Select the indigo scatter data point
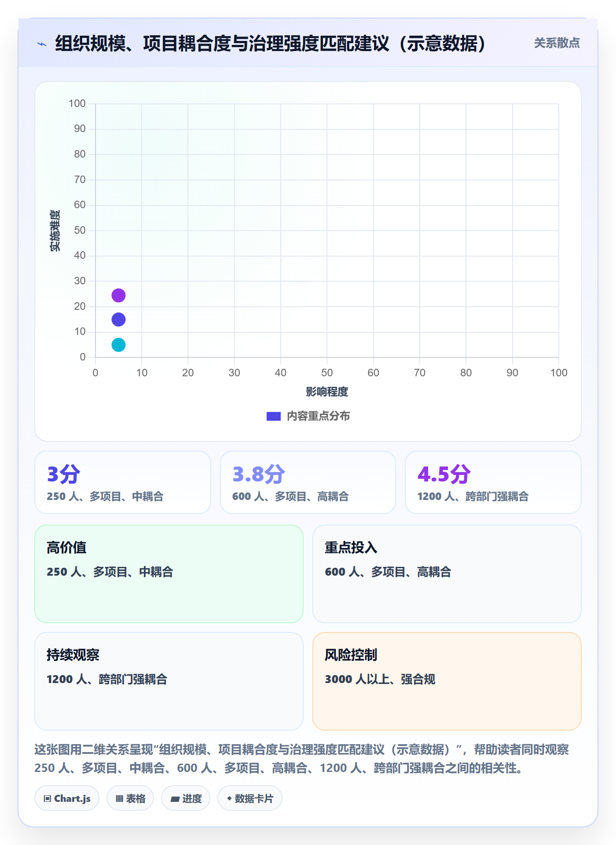This screenshot has height=845, width=616. (118, 320)
